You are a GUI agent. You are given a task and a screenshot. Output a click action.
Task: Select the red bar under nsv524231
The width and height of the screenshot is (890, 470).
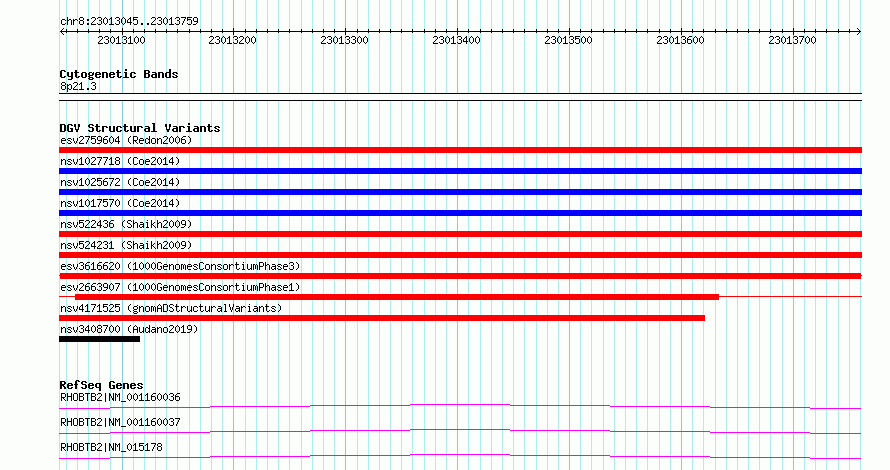(x=460, y=255)
